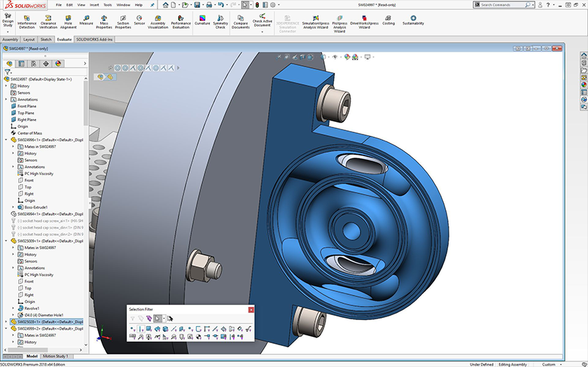Run Interference Detection tool
The width and height of the screenshot is (588, 367).
coord(27,22)
